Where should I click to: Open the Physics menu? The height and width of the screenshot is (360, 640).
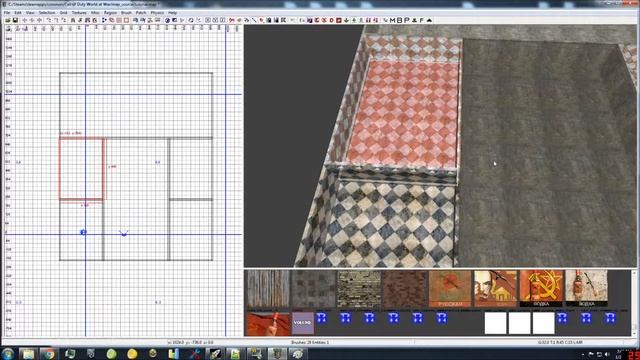157,13
